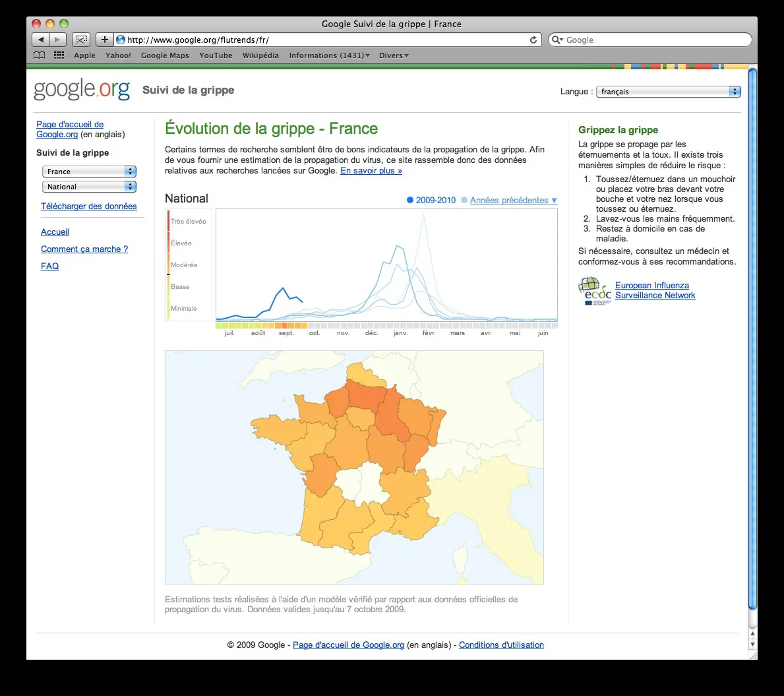Click the scrollbar up arrow
This screenshot has height=696, width=784.
click(x=752, y=633)
